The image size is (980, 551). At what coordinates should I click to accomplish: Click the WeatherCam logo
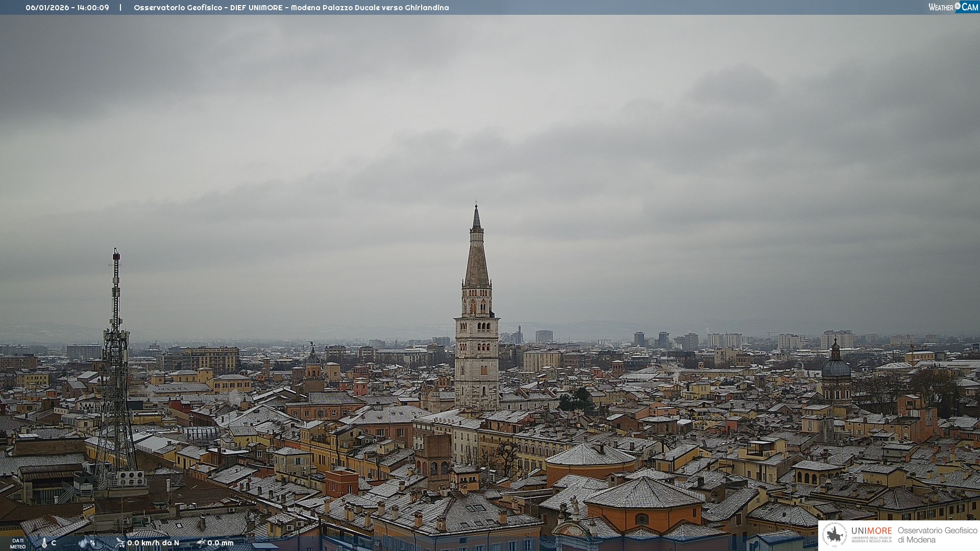point(953,7)
